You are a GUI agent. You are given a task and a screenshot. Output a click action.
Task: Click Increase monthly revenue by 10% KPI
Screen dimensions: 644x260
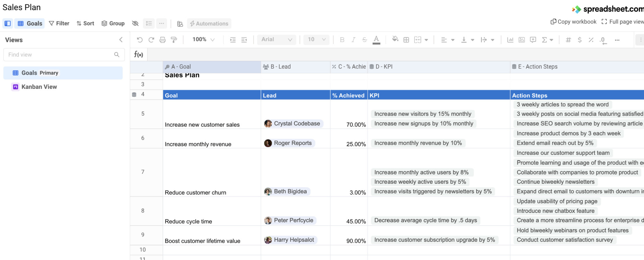coord(418,143)
